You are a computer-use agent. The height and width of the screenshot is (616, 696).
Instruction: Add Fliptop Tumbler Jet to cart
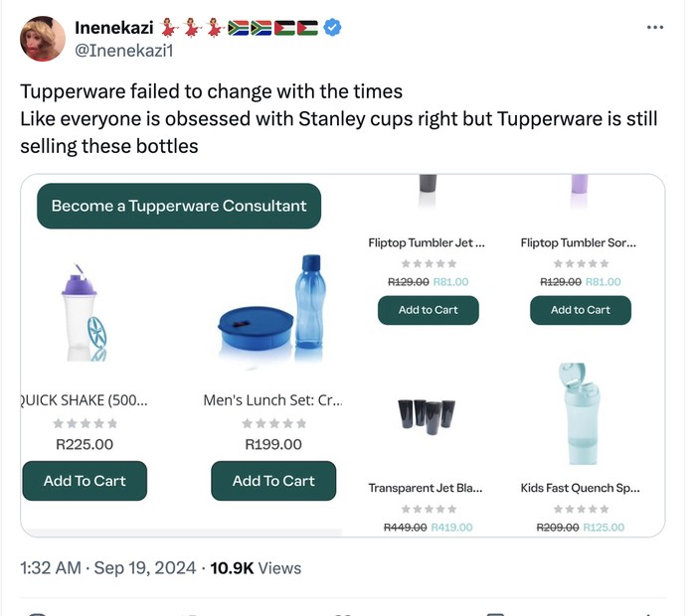(x=429, y=310)
